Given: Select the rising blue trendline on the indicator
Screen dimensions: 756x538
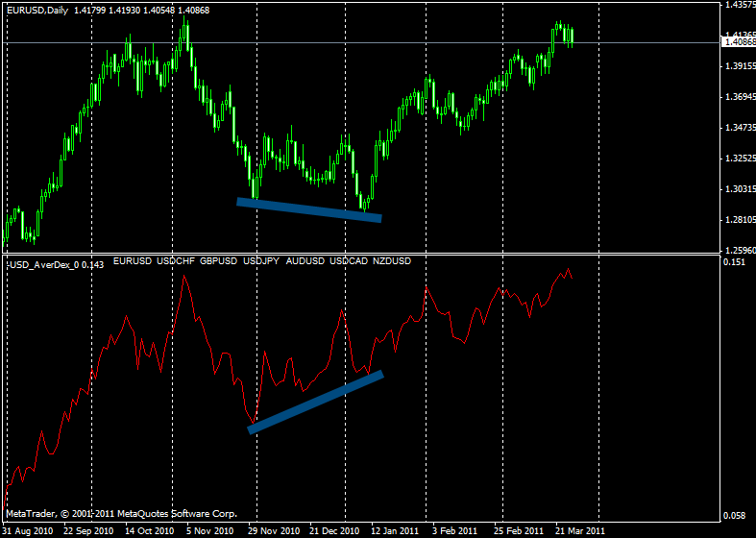Looking at the screenshot, I should click(316, 402).
